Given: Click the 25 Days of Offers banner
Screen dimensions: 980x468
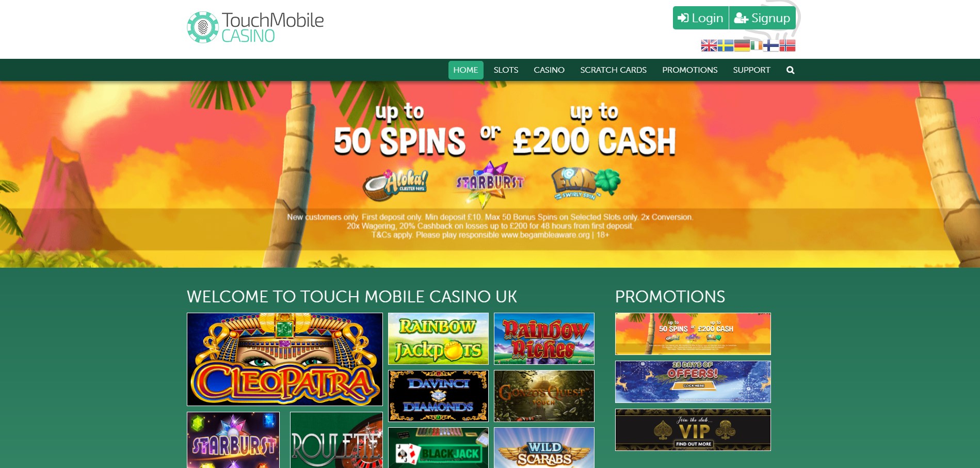Looking at the screenshot, I should (693, 382).
